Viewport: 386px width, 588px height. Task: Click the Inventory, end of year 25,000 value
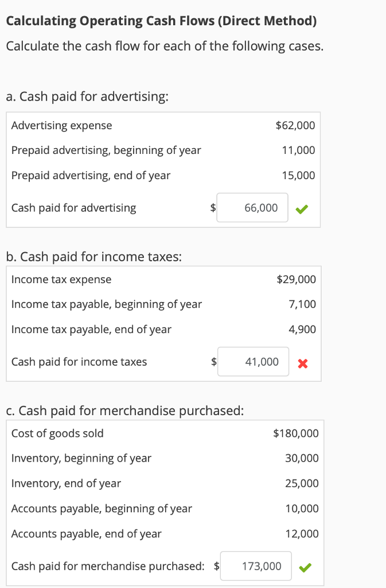[x=302, y=483]
